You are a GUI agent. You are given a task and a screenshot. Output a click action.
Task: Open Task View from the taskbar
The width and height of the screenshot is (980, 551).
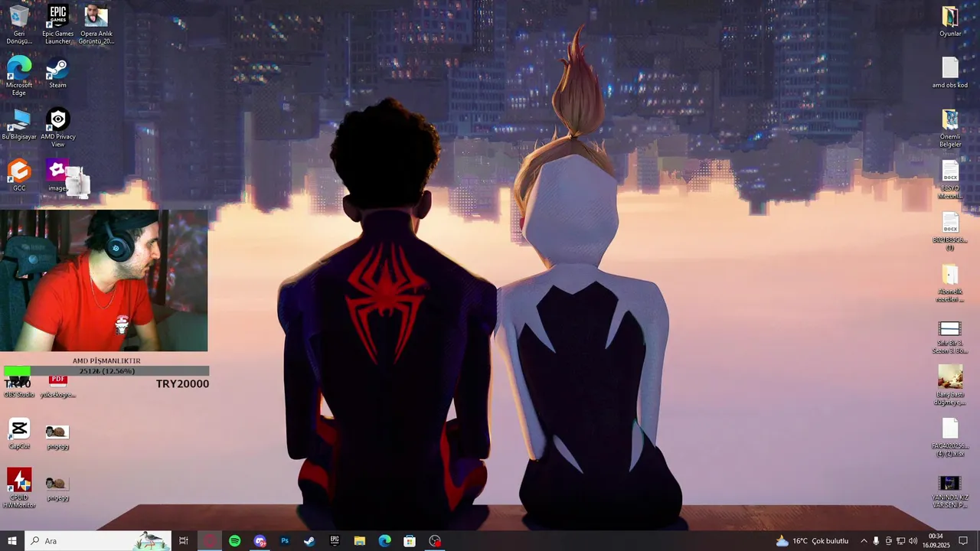click(x=184, y=541)
